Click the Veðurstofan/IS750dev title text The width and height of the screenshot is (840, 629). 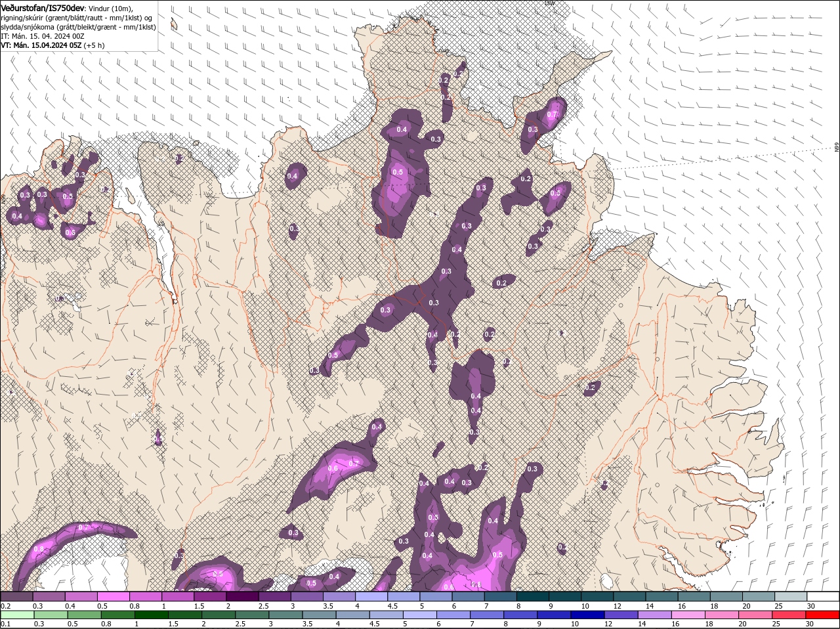[43, 7]
